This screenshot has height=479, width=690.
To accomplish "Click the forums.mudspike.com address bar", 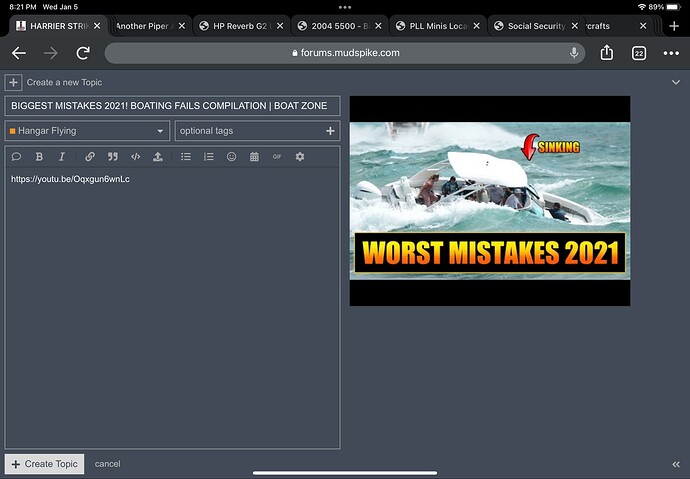I will pos(345,53).
